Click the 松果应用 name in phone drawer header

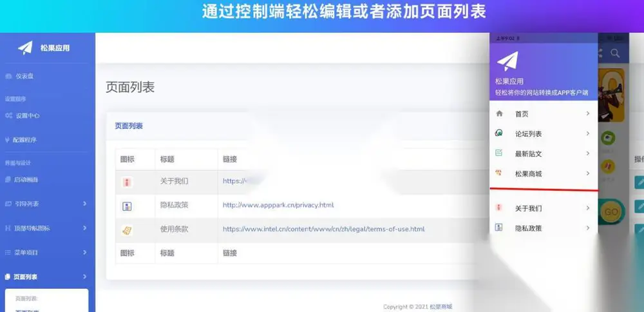509,81
